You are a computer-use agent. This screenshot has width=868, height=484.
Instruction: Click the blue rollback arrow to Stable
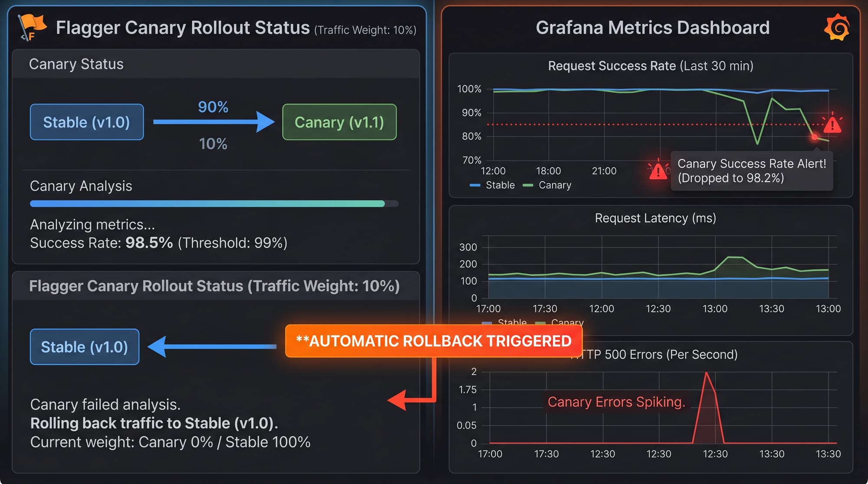(212, 347)
